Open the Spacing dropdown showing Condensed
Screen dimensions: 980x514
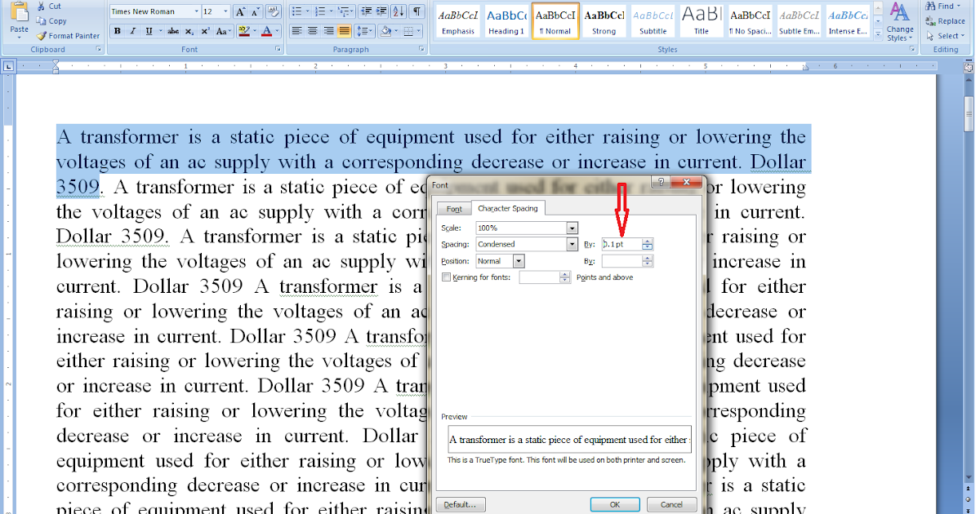(x=572, y=244)
